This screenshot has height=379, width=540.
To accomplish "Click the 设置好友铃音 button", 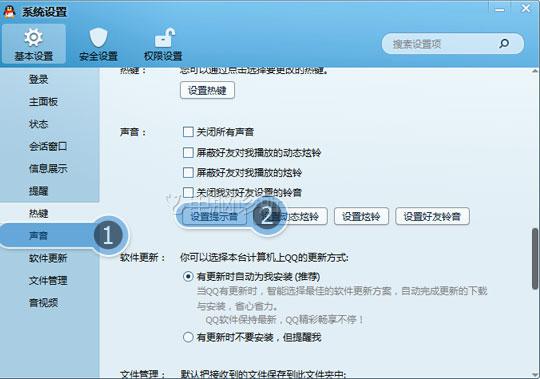I will coord(432,217).
